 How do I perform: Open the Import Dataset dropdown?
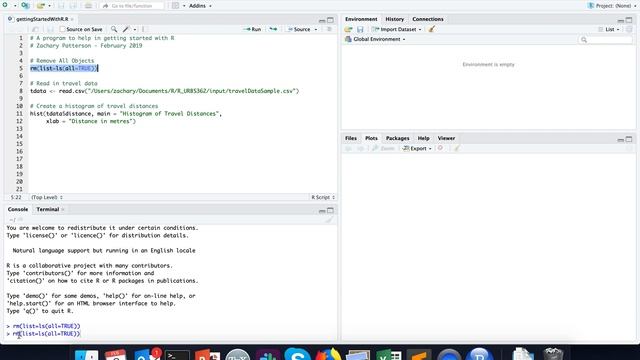click(396, 29)
